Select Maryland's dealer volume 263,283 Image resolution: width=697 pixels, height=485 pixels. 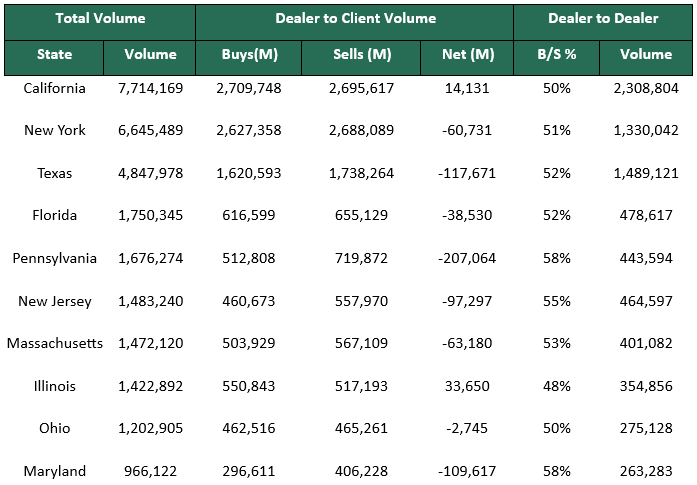tap(645, 471)
